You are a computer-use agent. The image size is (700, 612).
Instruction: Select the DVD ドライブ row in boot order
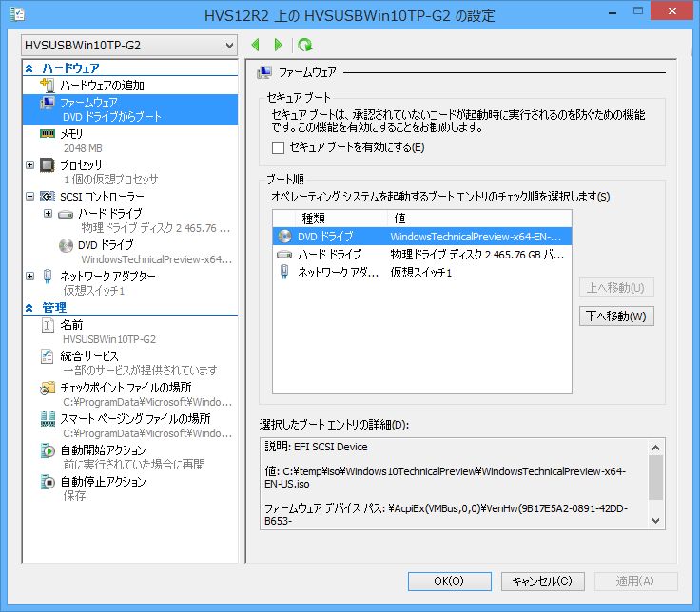422,236
